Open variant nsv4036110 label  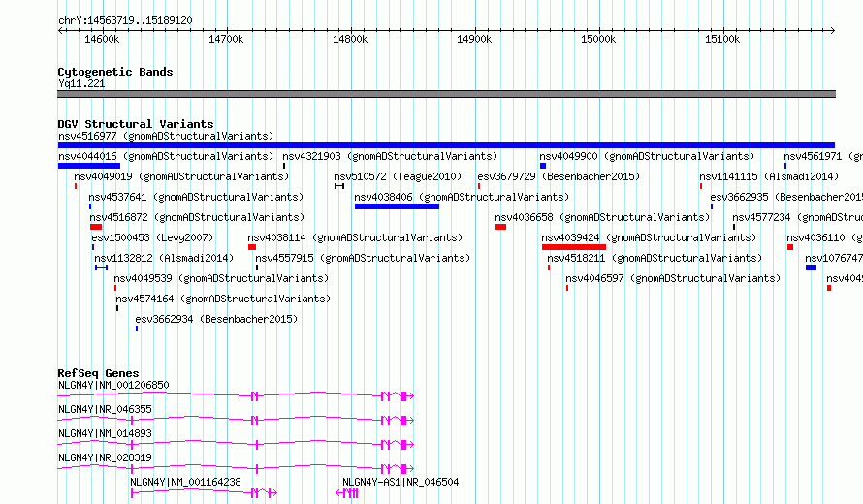coord(824,237)
